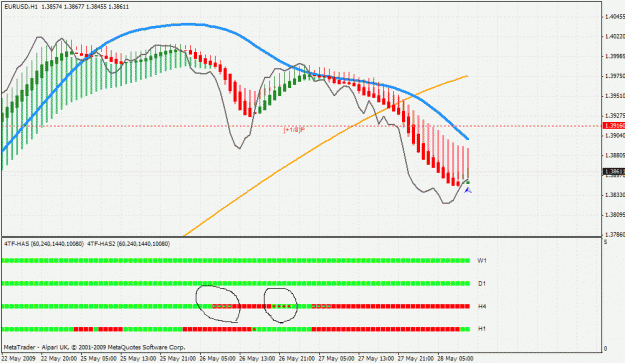Click the 4TF-HAS (60,240,1440,10080) indicator label

point(44,243)
